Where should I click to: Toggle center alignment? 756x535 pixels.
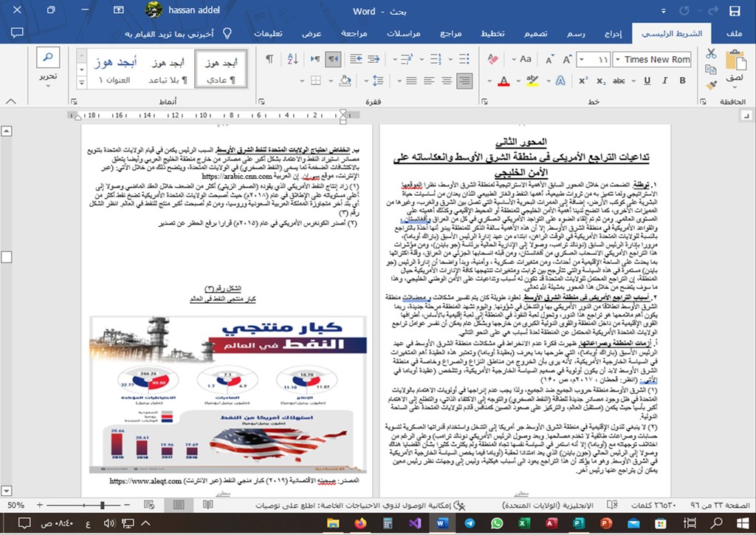447,81
